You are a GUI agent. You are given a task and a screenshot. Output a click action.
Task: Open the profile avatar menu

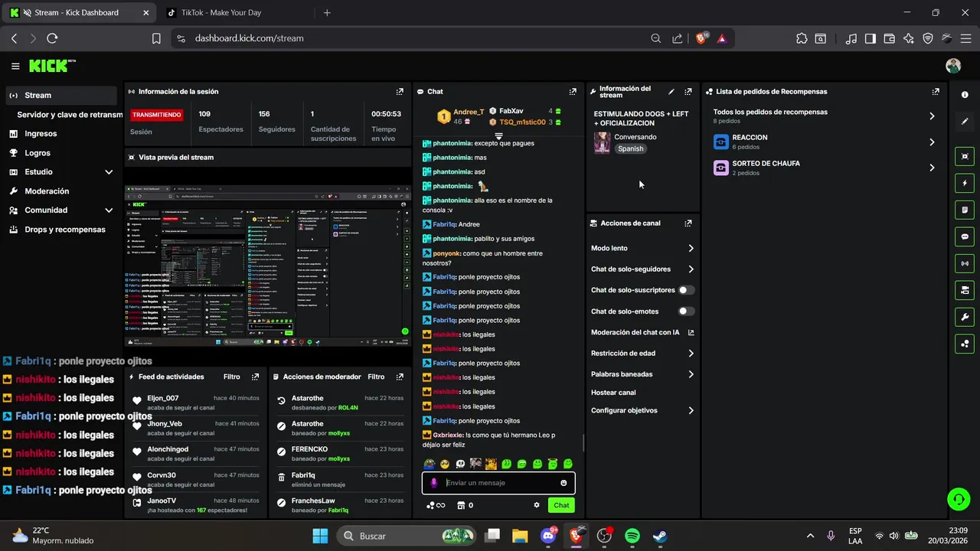(x=953, y=66)
